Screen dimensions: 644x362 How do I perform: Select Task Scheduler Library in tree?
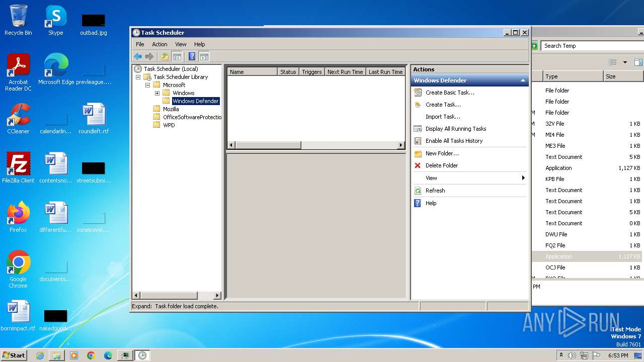(181, 77)
